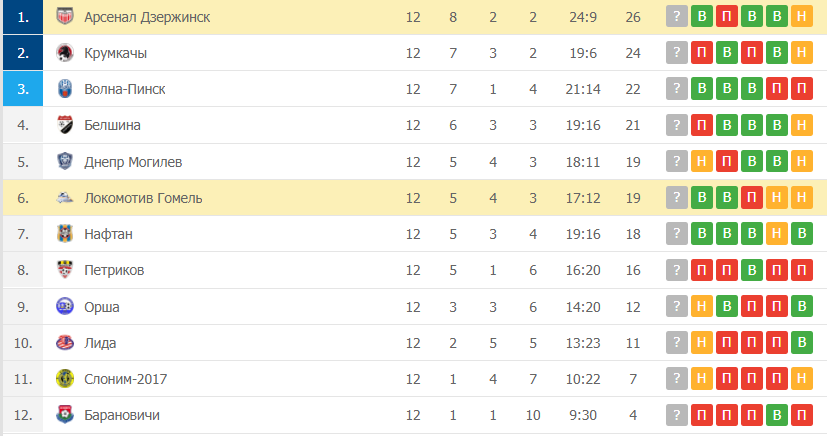Select the Петриков team logo

pyautogui.click(x=65, y=270)
